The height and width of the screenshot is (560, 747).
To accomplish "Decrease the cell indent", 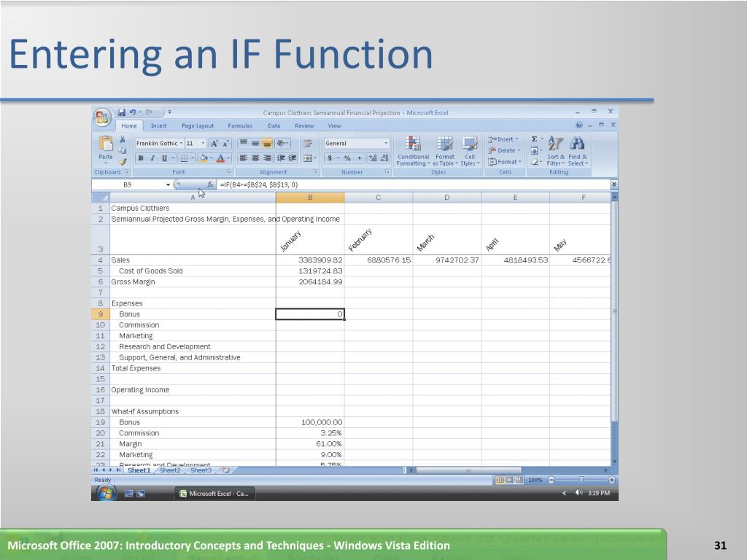I will tap(281, 158).
